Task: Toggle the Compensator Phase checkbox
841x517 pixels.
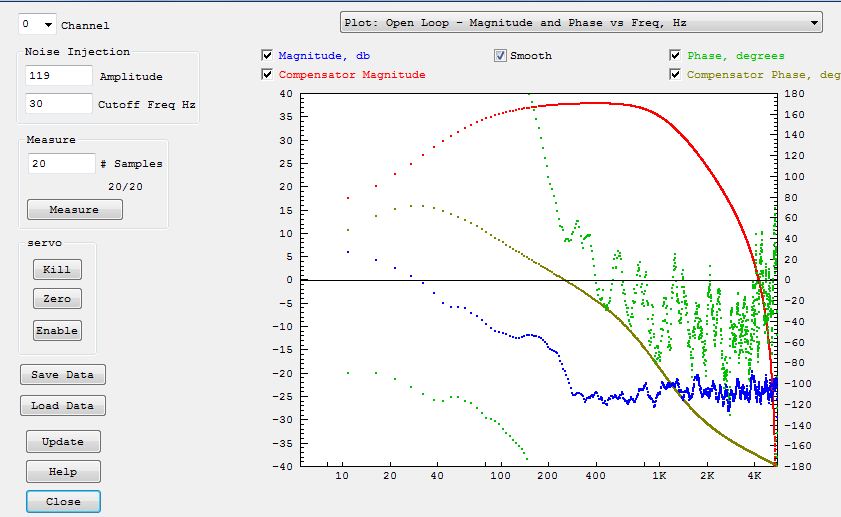Action: click(x=676, y=74)
